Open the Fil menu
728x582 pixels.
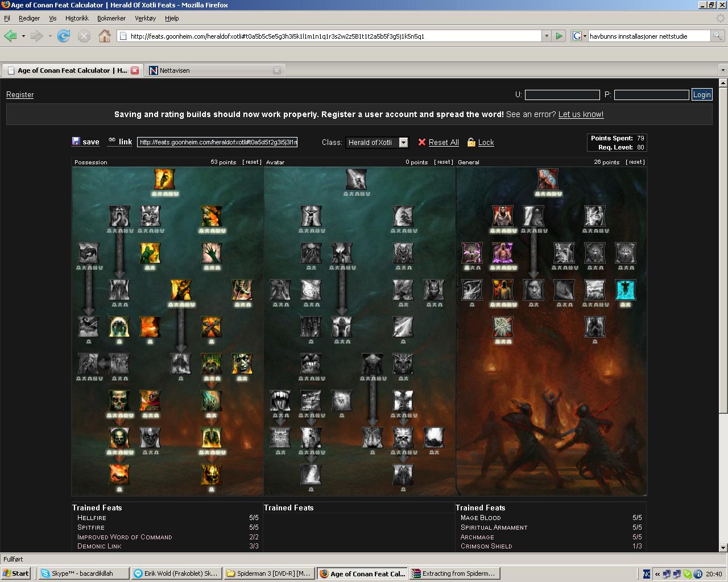[7, 18]
